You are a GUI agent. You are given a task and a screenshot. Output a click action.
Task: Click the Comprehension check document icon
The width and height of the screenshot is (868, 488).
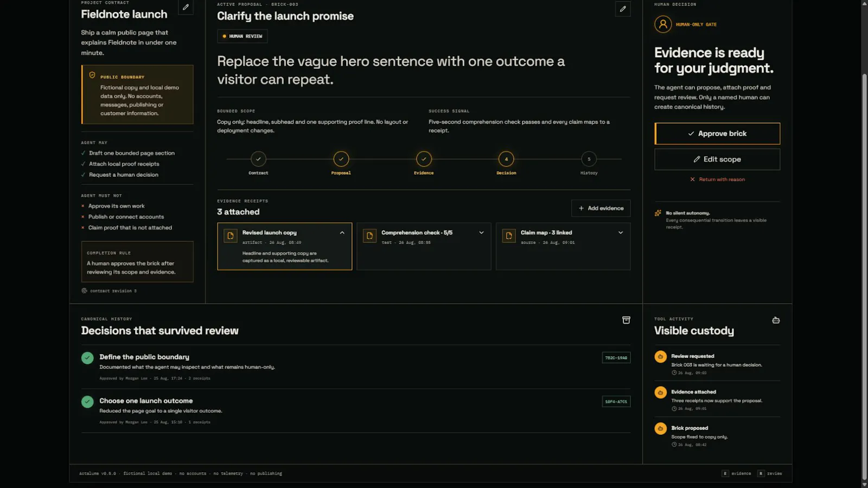(x=369, y=236)
